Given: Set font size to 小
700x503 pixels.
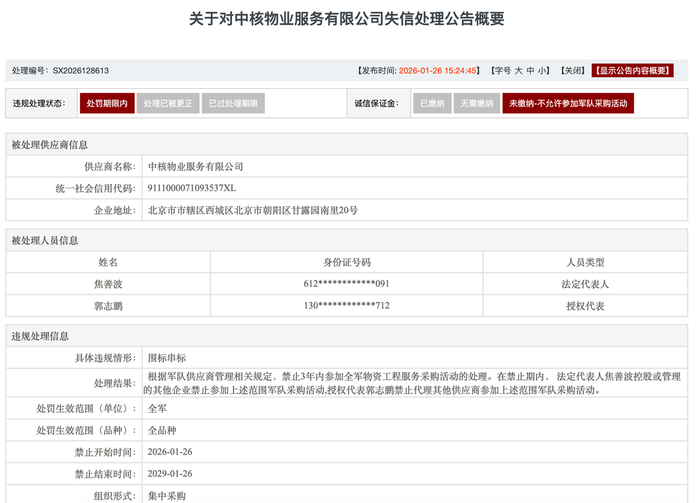Looking at the screenshot, I should click(x=543, y=71).
